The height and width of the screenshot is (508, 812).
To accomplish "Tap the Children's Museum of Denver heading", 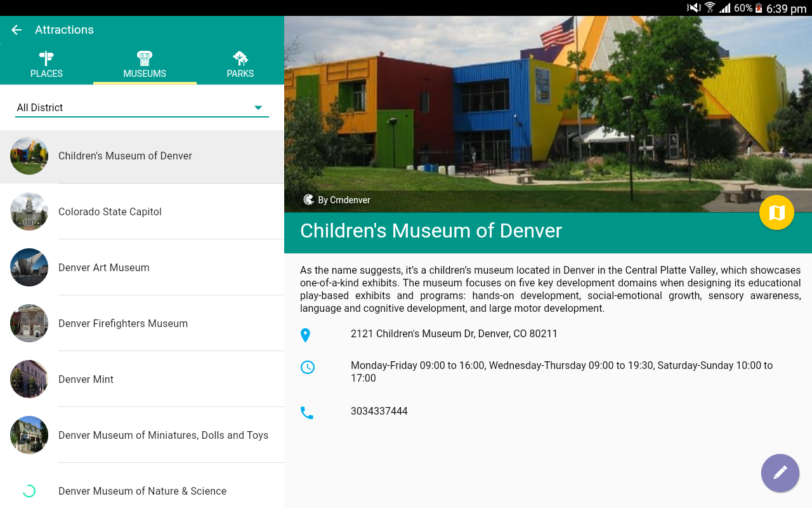I will [x=431, y=231].
